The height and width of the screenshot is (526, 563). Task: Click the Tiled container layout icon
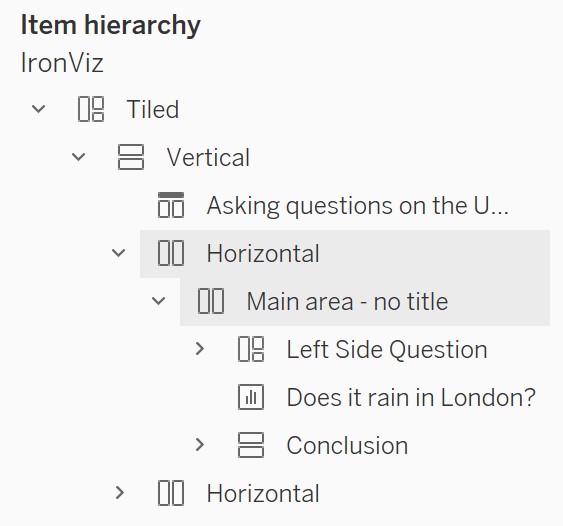pyautogui.click(x=91, y=109)
